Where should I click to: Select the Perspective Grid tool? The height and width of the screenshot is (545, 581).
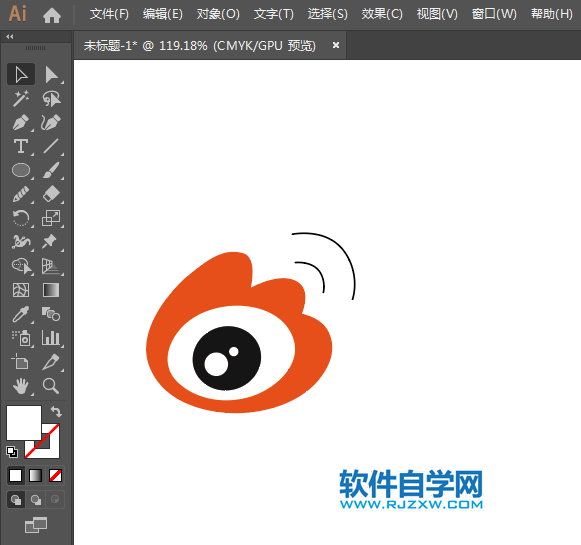51,266
